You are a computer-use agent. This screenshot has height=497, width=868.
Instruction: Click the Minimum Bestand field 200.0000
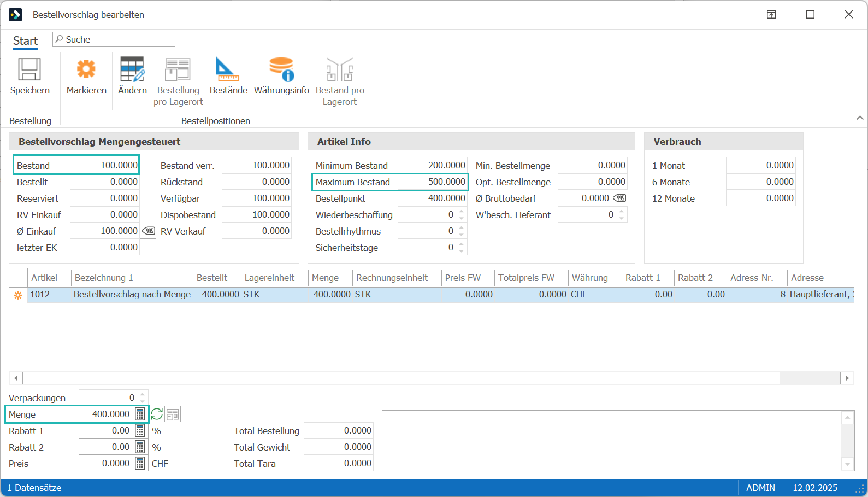pyautogui.click(x=432, y=165)
